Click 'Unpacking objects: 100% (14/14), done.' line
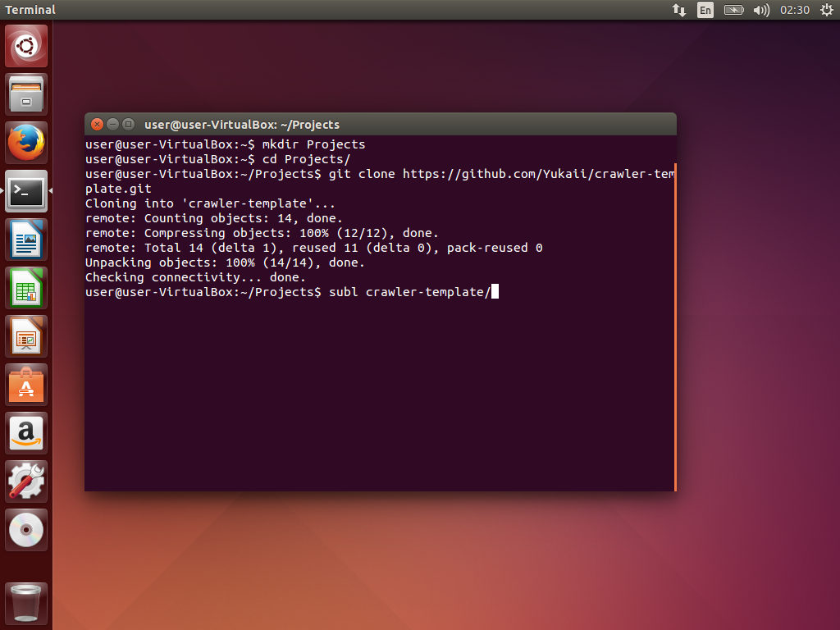 point(225,262)
